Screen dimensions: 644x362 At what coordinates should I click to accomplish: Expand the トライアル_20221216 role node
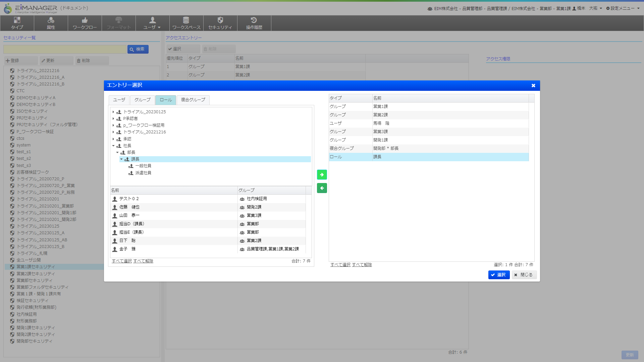(113, 132)
